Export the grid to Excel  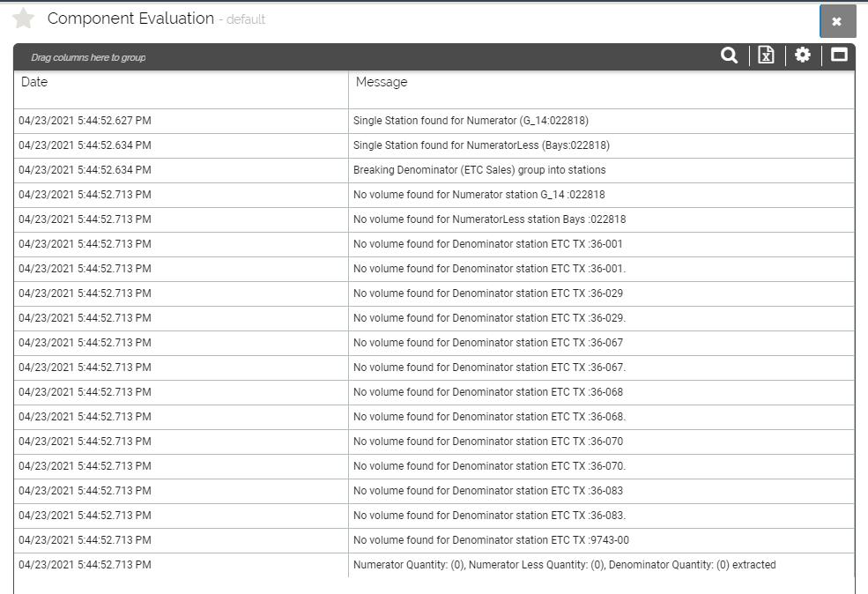[766, 56]
